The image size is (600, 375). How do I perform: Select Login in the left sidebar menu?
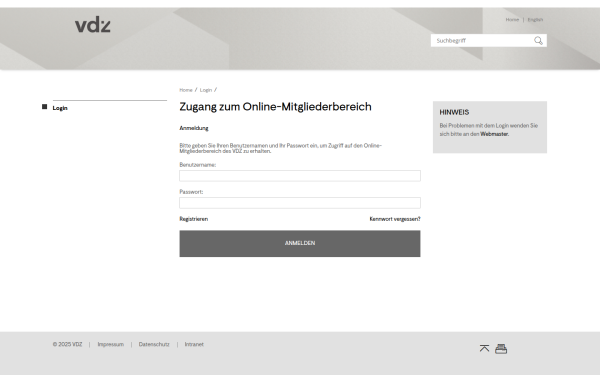pyautogui.click(x=60, y=108)
